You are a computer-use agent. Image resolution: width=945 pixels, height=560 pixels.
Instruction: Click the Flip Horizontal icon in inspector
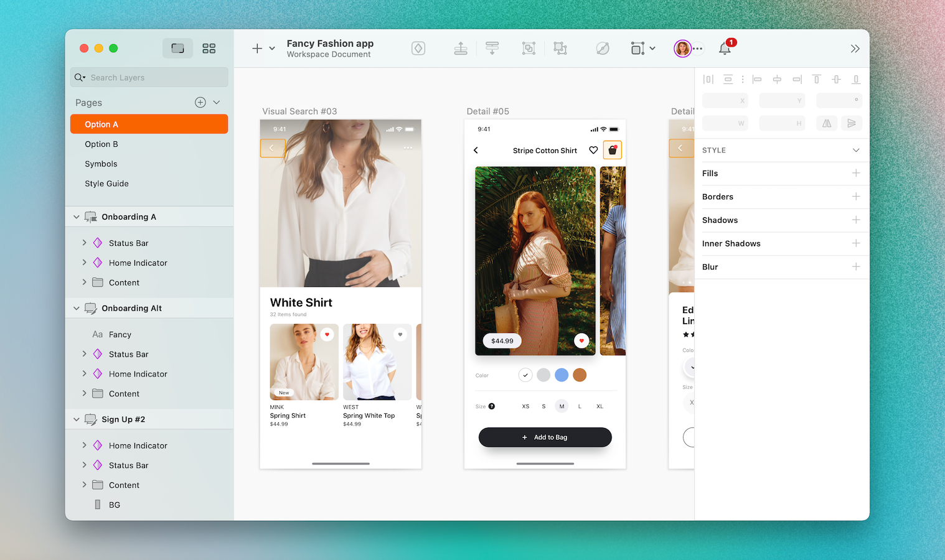pos(826,123)
